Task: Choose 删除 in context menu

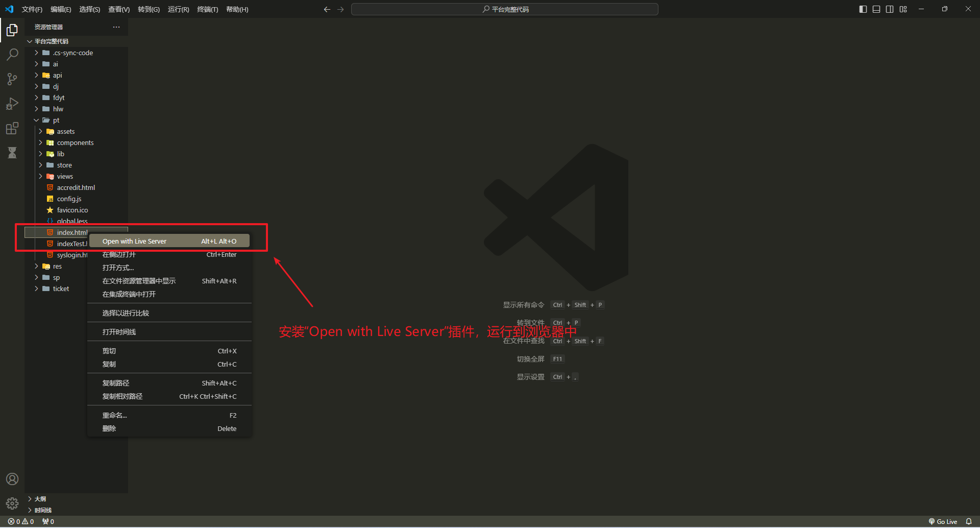Action: 169,428
